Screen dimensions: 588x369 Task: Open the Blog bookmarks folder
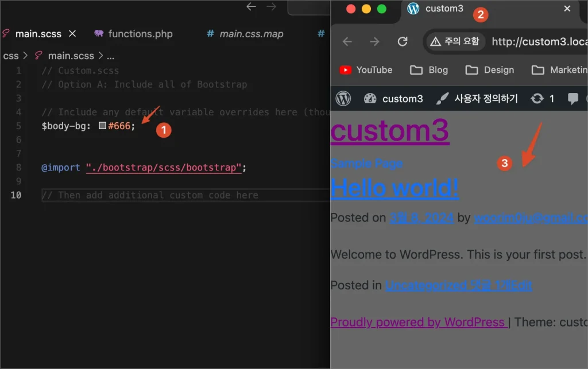point(429,70)
